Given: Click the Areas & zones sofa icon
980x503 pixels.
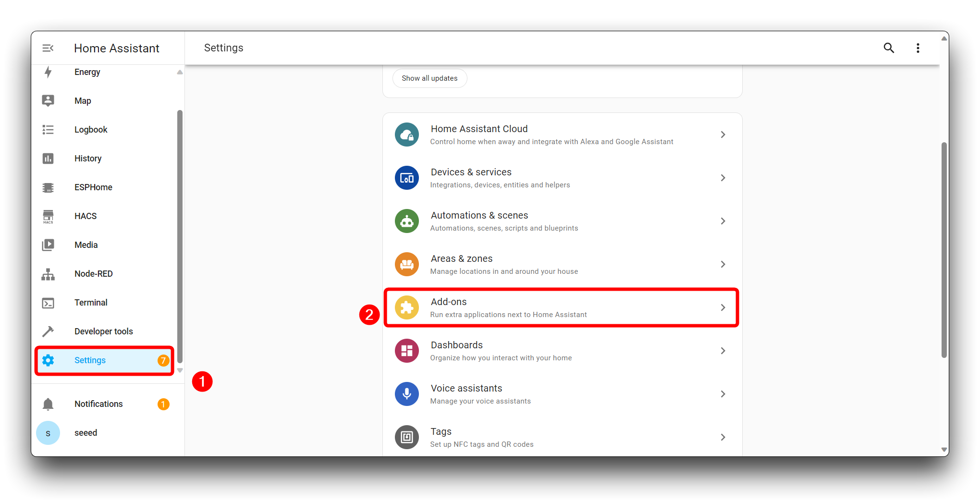Looking at the screenshot, I should point(407,264).
